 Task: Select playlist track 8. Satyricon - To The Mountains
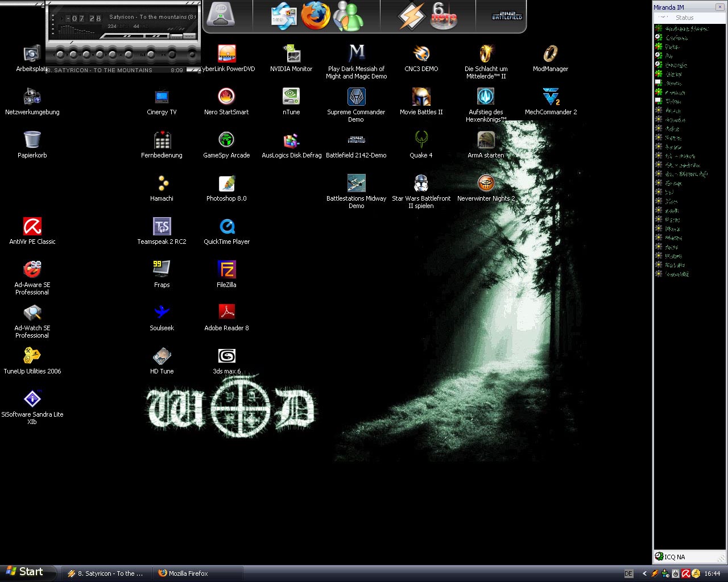click(x=100, y=70)
